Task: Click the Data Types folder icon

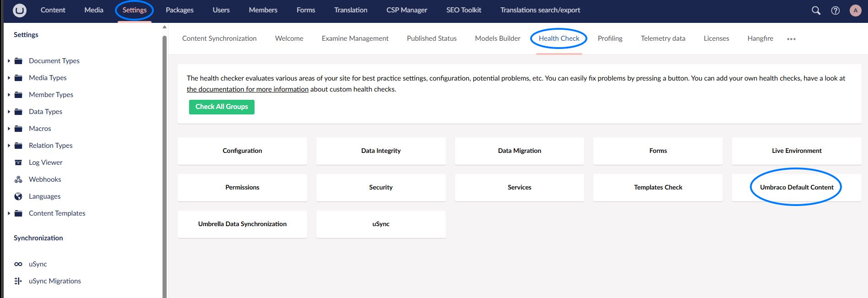Action: point(18,112)
